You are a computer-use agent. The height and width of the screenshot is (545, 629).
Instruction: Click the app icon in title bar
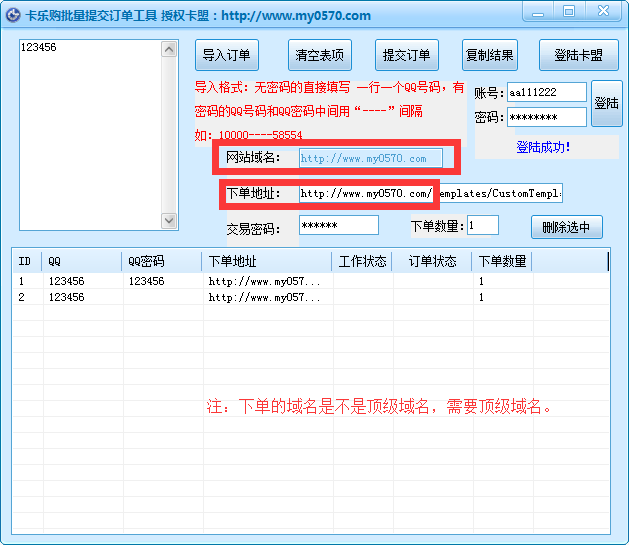[15, 15]
